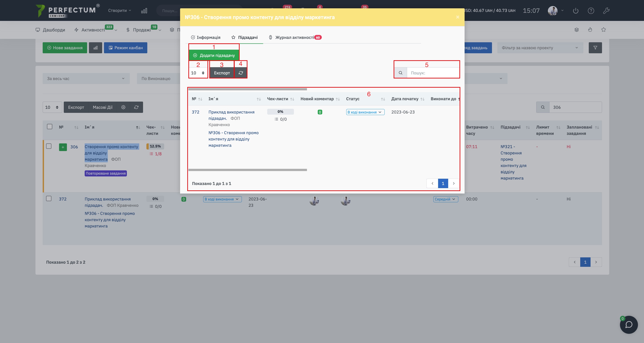Open the 'За весь час' period dropdown

point(86,78)
